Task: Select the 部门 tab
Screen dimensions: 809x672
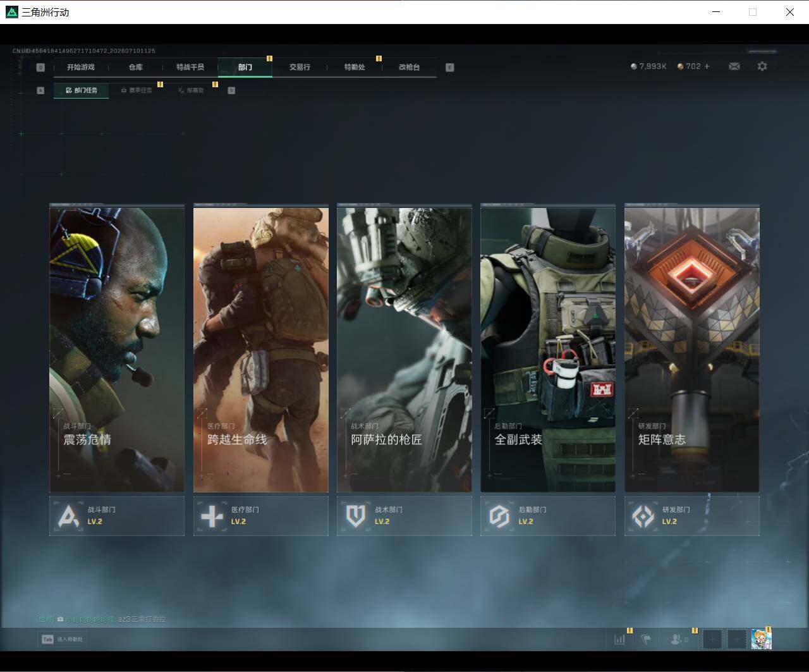Action: pyautogui.click(x=245, y=67)
